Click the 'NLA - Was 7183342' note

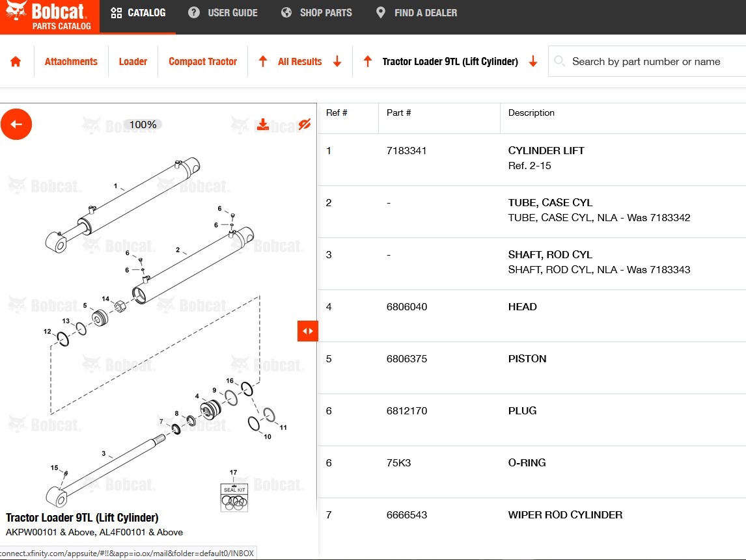click(644, 218)
